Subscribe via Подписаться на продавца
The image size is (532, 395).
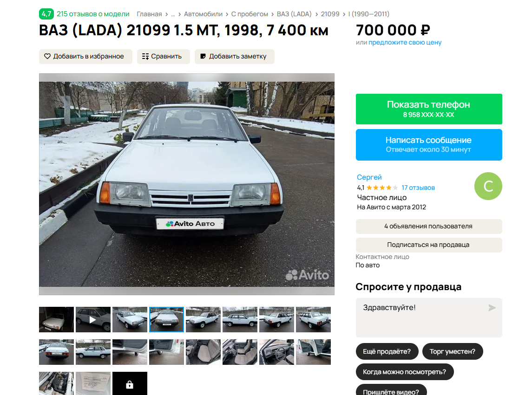pyautogui.click(x=429, y=245)
